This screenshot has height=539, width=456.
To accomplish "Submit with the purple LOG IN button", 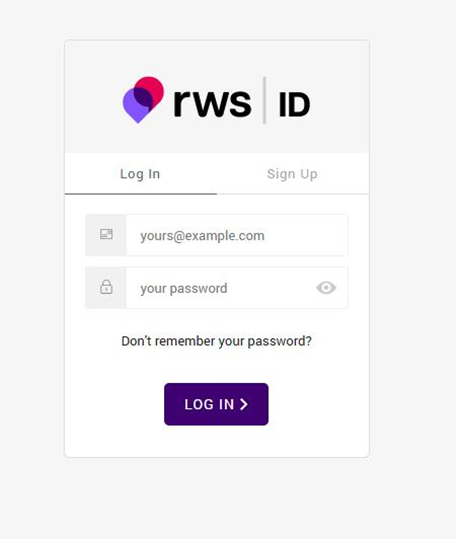I will (x=216, y=404).
